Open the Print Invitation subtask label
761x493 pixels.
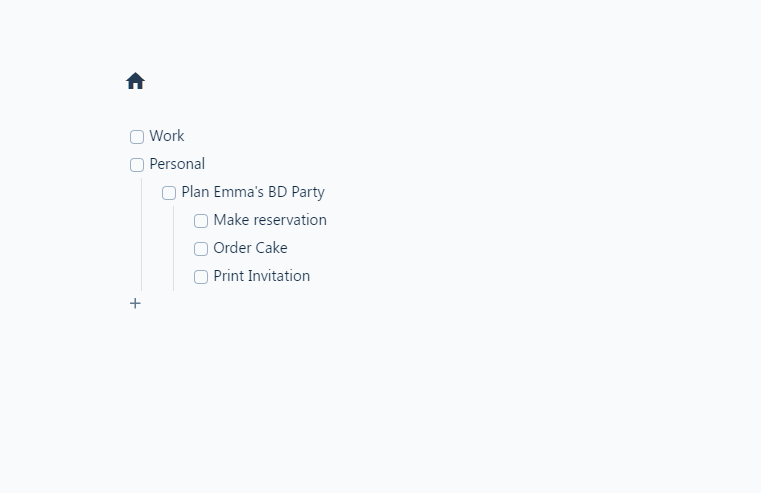(x=262, y=276)
